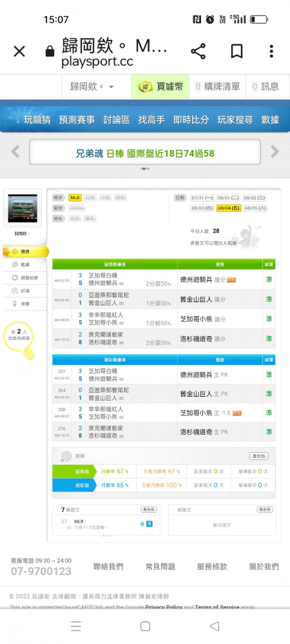This screenshot has width=290, height=644.
Task: Go to 玩競猜 nav tab
Action: (x=37, y=120)
